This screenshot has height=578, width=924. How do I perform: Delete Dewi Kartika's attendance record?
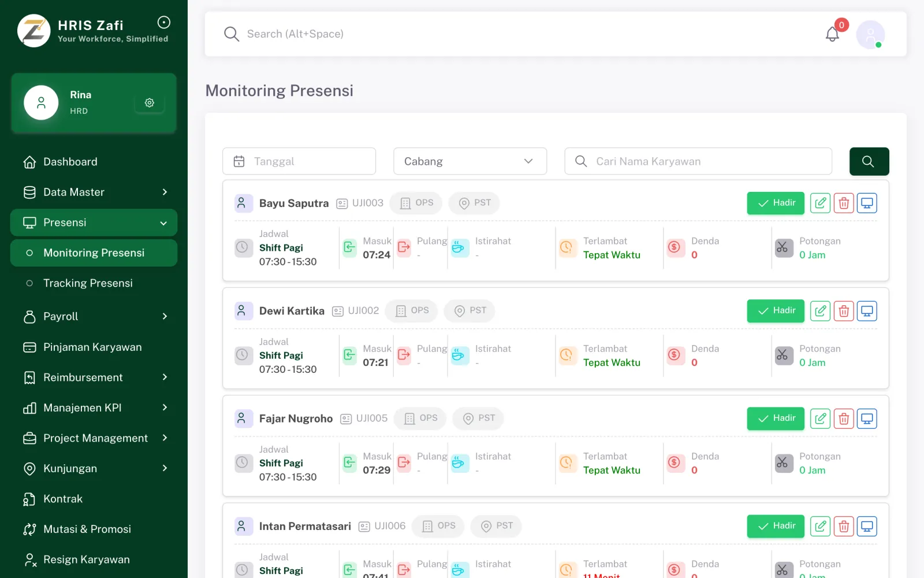844,311
